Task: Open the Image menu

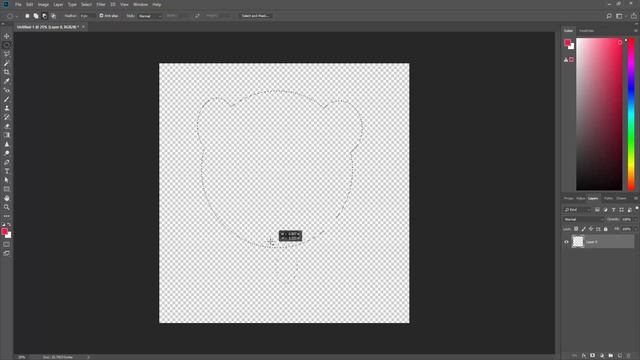Action: click(x=43, y=4)
